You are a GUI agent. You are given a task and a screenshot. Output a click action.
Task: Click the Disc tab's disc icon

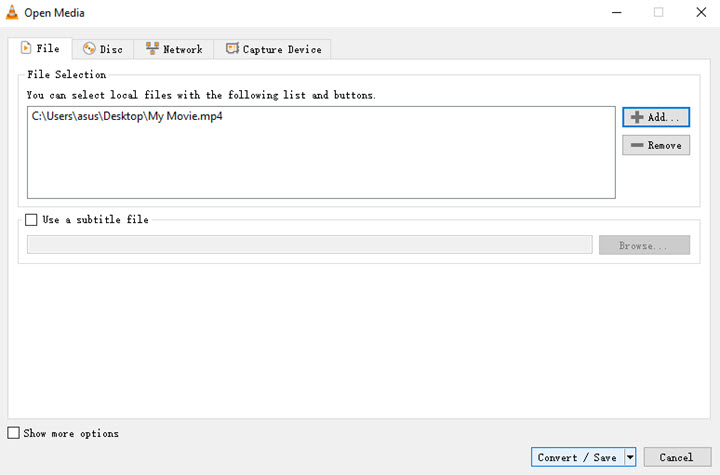coord(89,49)
